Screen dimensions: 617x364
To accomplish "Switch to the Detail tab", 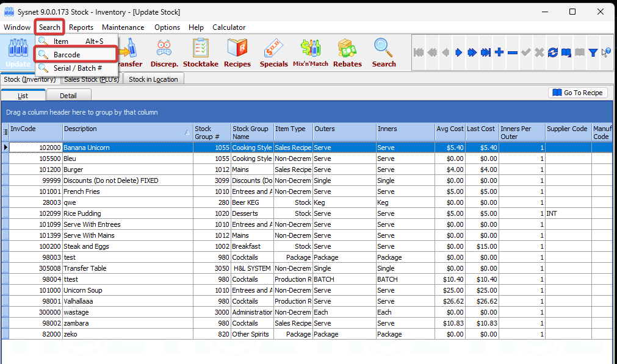I will click(x=68, y=96).
